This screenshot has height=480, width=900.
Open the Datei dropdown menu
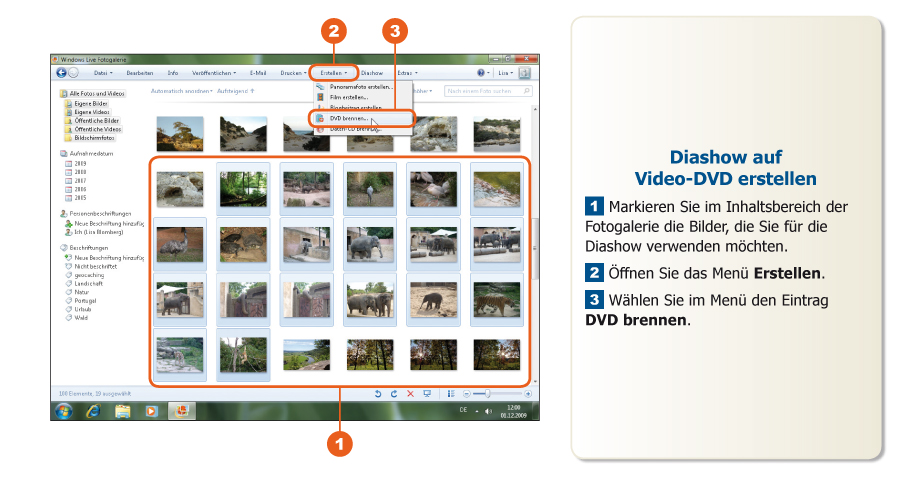click(x=103, y=73)
